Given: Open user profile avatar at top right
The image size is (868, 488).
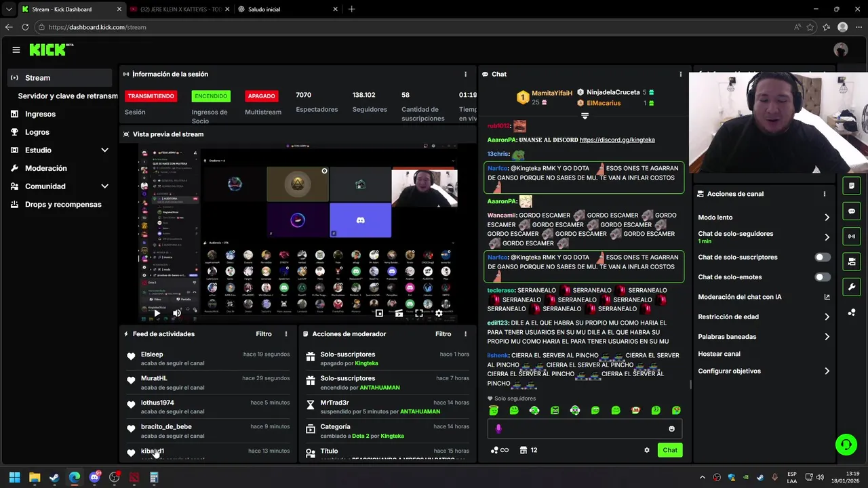Looking at the screenshot, I should click(841, 49).
